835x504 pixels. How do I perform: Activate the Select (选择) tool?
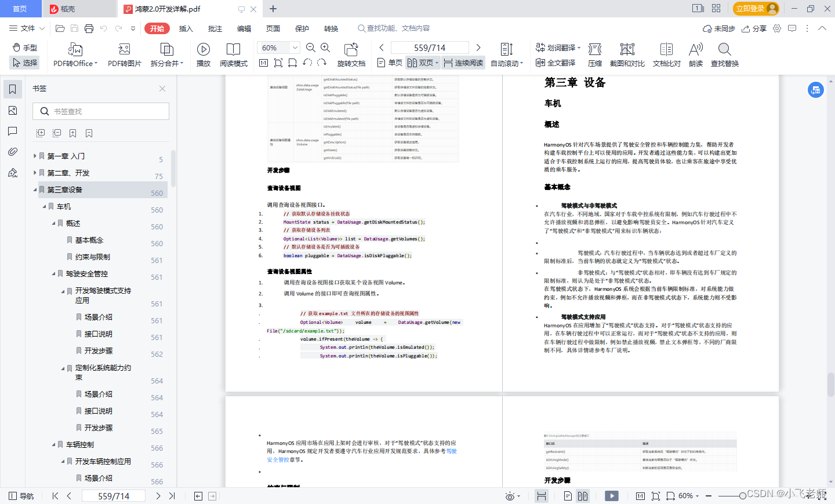25,63
